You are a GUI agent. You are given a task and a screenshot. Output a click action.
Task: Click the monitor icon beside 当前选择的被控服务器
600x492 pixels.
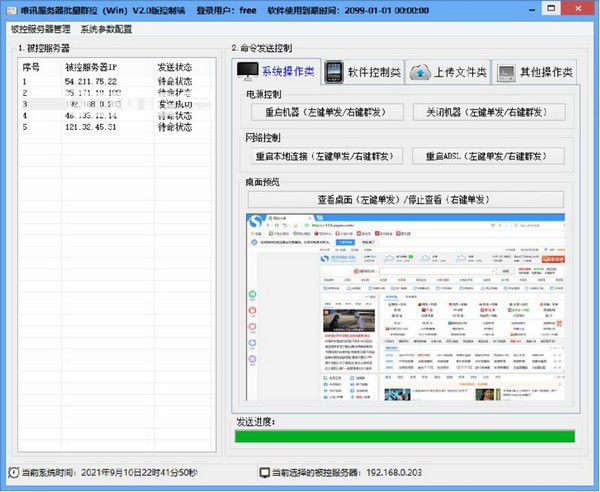(x=264, y=473)
